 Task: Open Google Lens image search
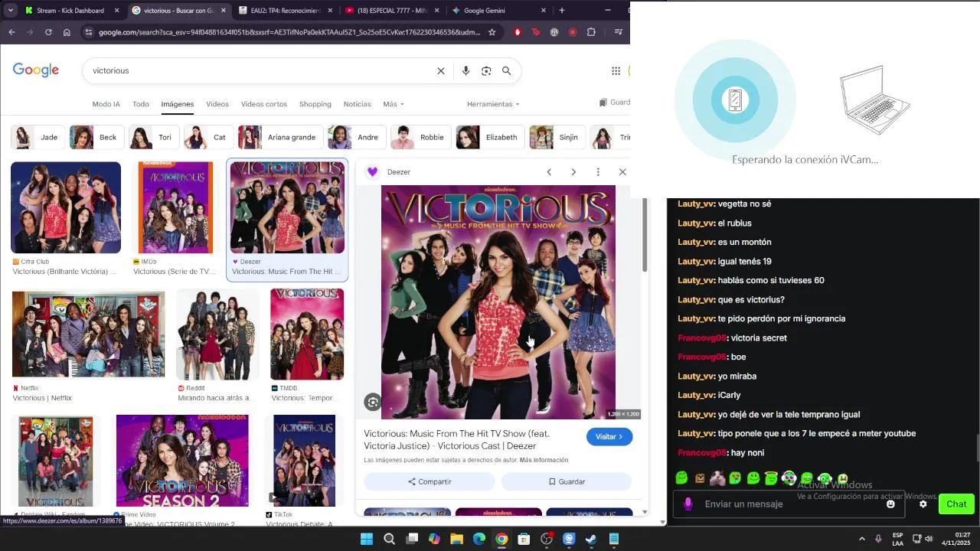486,70
